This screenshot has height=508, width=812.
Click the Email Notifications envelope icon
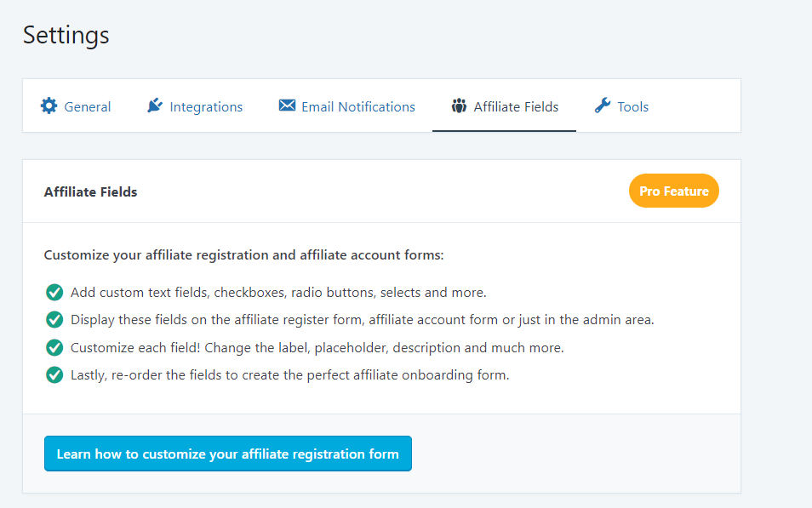pos(287,106)
